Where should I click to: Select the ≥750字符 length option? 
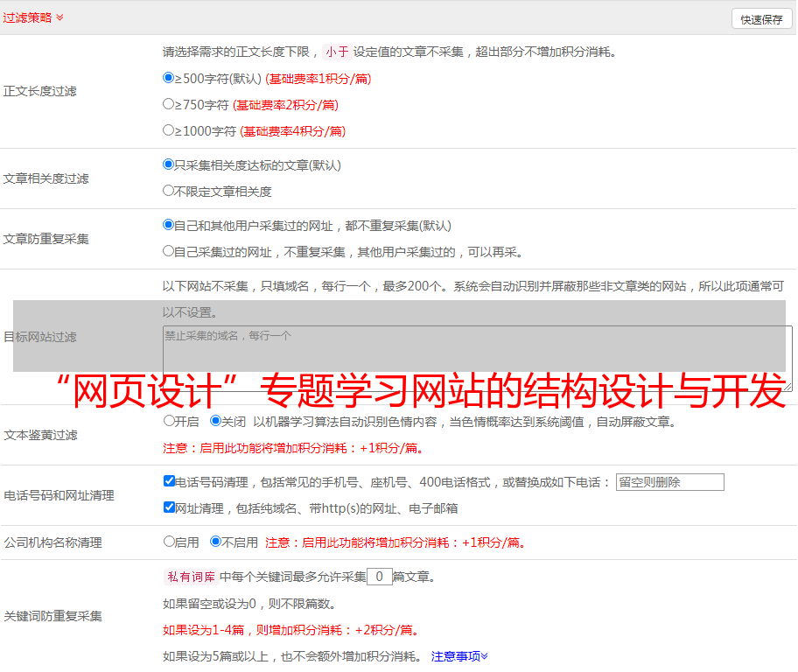(169, 104)
